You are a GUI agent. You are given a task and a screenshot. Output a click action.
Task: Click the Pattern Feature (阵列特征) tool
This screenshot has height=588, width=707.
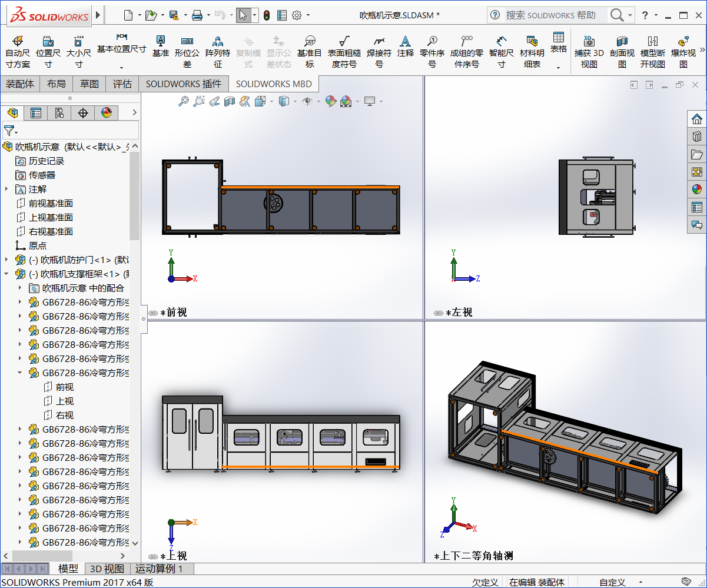pyautogui.click(x=218, y=51)
